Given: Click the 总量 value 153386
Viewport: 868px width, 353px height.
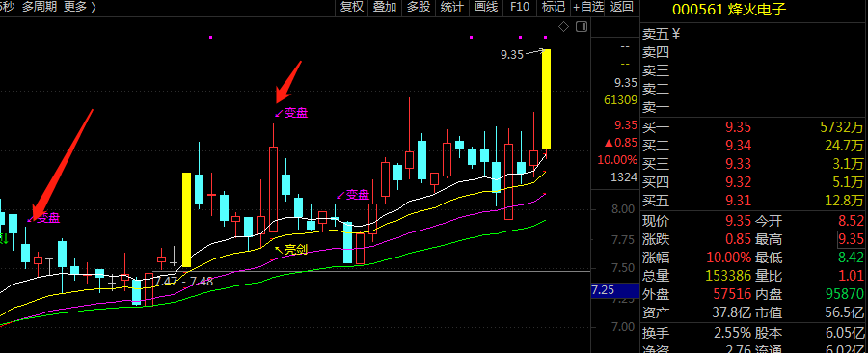Looking at the screenshot, I should [728, 276].
